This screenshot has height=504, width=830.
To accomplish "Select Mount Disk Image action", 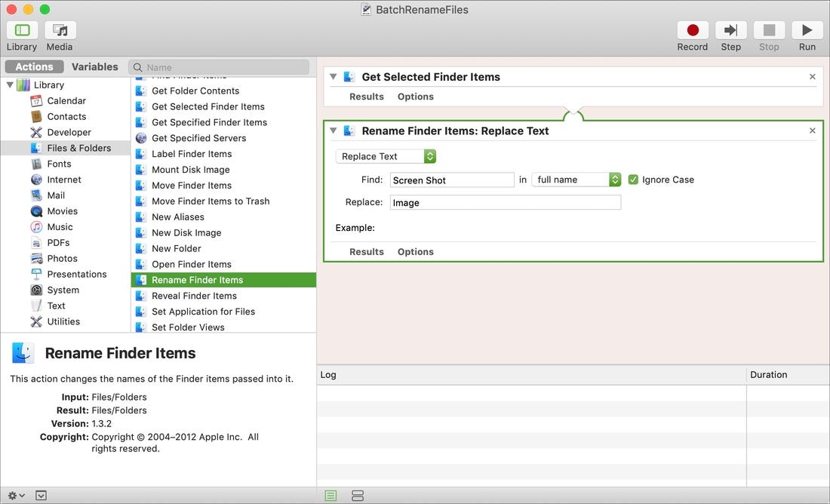I will (223, 170).
